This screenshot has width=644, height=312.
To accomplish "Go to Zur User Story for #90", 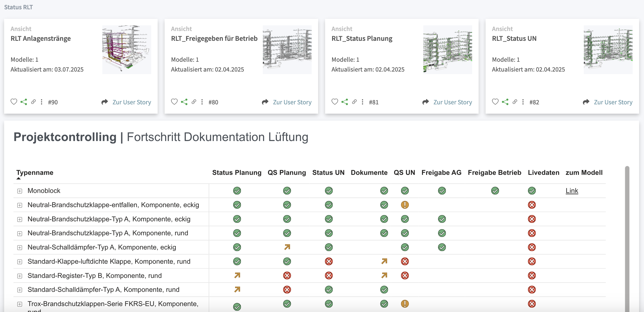I will [x=132, y=102].
